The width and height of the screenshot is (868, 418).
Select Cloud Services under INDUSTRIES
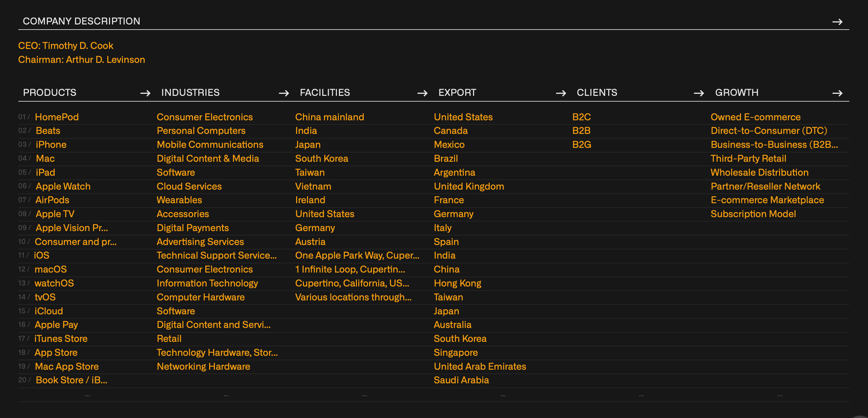click(x=189, y=186)
